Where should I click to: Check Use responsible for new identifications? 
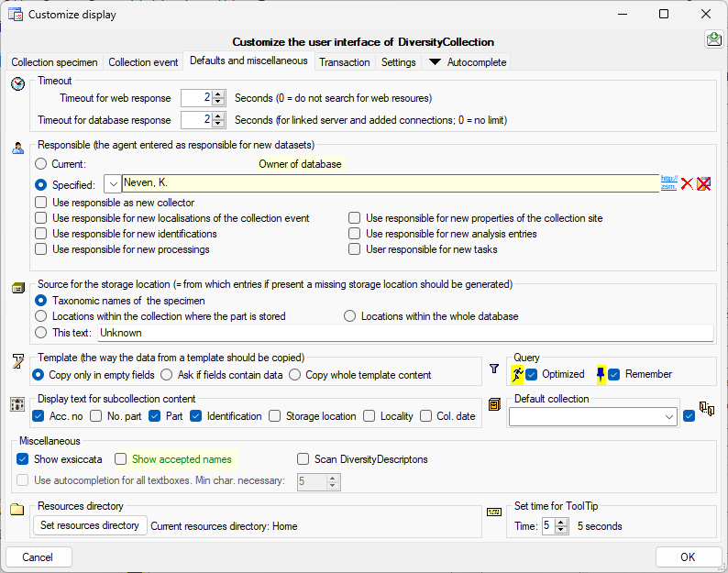pyautogui.click(x=41, y=234)
